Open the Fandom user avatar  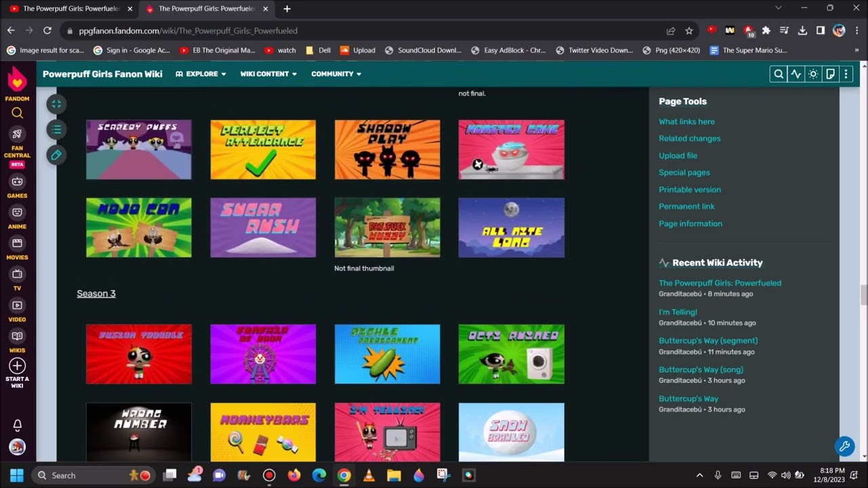coord(18,447)
